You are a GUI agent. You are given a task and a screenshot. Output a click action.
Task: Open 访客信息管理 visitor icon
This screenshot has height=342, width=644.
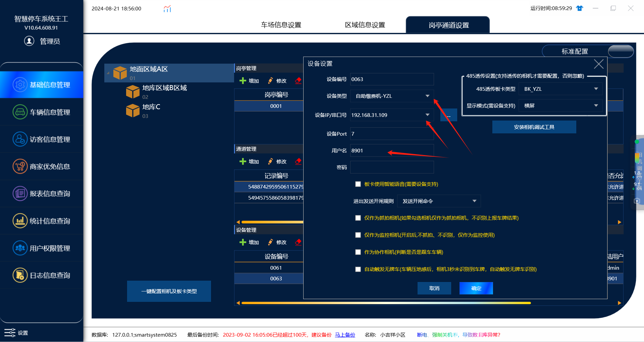[x=20, y=139]
